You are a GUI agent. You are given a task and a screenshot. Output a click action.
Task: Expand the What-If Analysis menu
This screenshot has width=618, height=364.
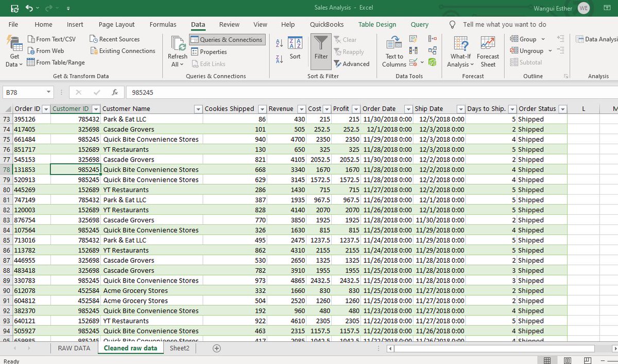click(x=460, y=52)
